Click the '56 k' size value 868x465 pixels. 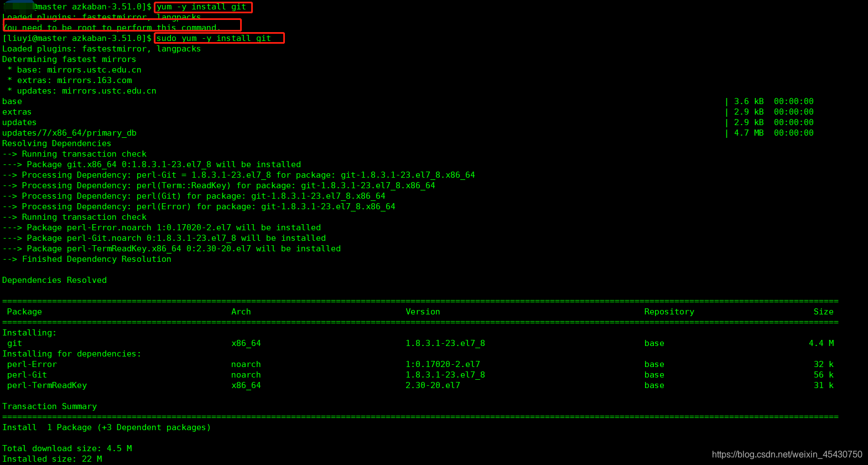pos(823,375)
